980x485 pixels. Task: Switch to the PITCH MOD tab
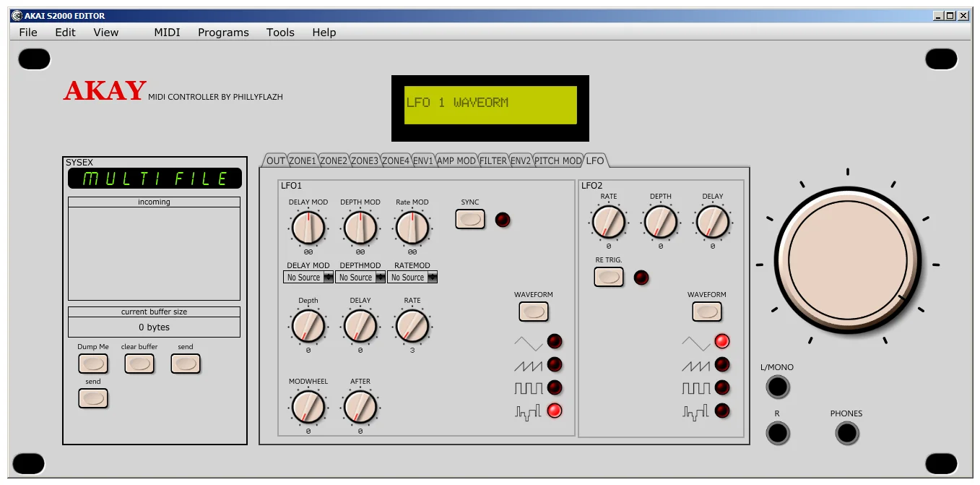coord(558,160)
